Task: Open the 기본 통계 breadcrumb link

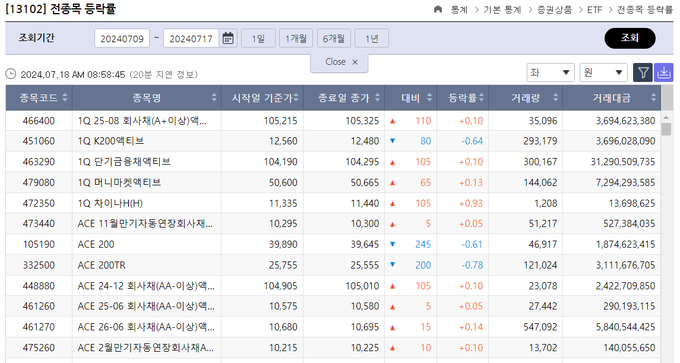Action: pos(502,10)
